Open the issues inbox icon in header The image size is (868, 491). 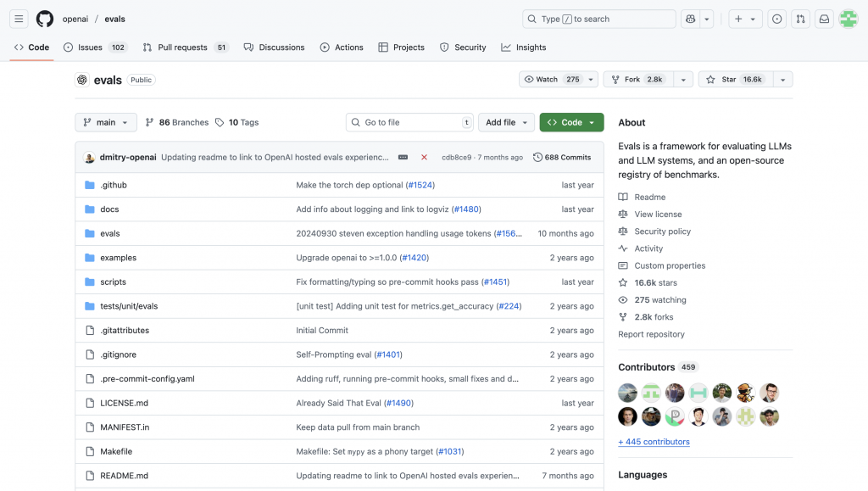point(776,19)
